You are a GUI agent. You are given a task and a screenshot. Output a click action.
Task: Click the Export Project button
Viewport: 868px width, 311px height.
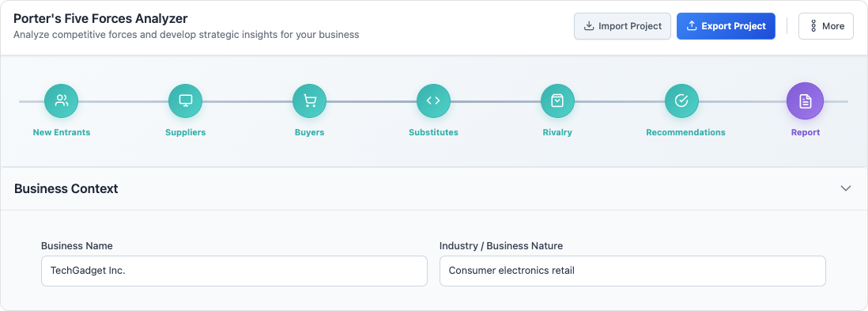pyautogui.click(x=726, y=26)
